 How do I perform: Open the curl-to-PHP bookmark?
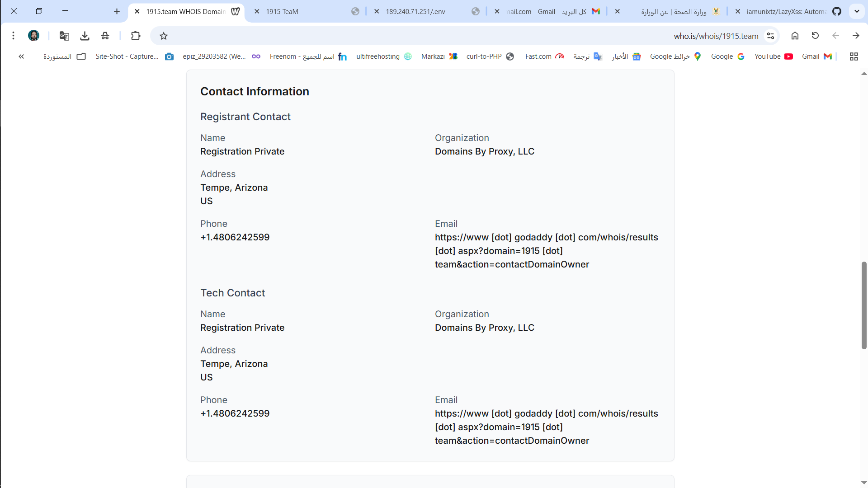click(x=490, y=56)
